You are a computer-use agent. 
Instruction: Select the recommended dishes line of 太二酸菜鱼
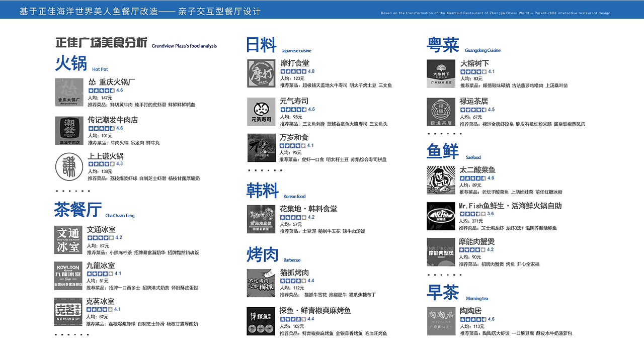point(511,192)
